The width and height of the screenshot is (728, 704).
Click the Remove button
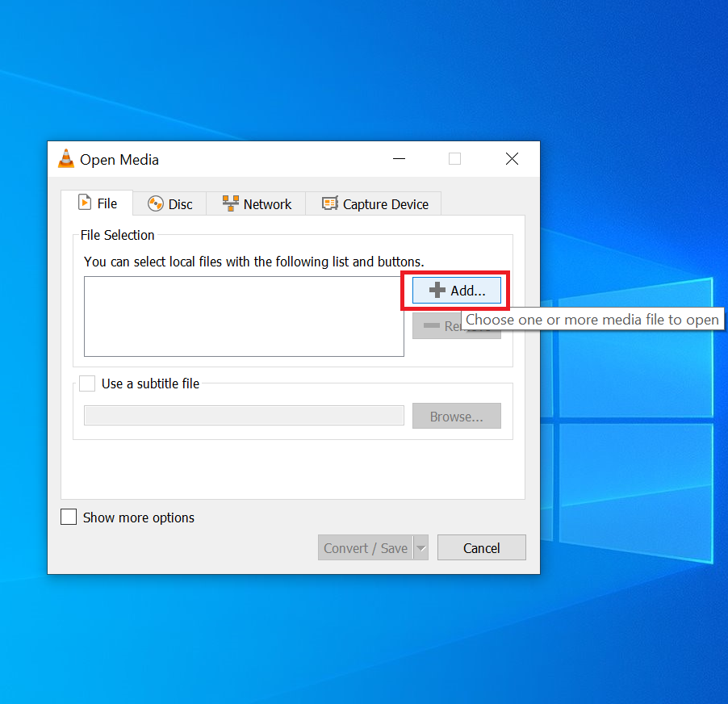click(456, 325)
